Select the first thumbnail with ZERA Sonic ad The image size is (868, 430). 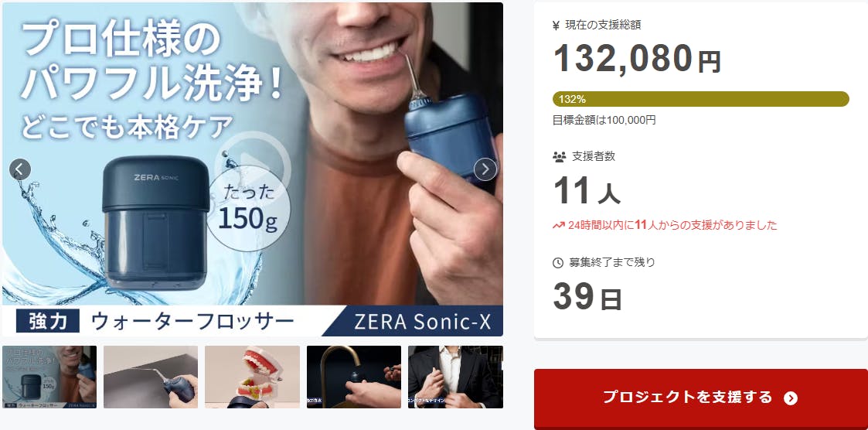tap(49, 377)
